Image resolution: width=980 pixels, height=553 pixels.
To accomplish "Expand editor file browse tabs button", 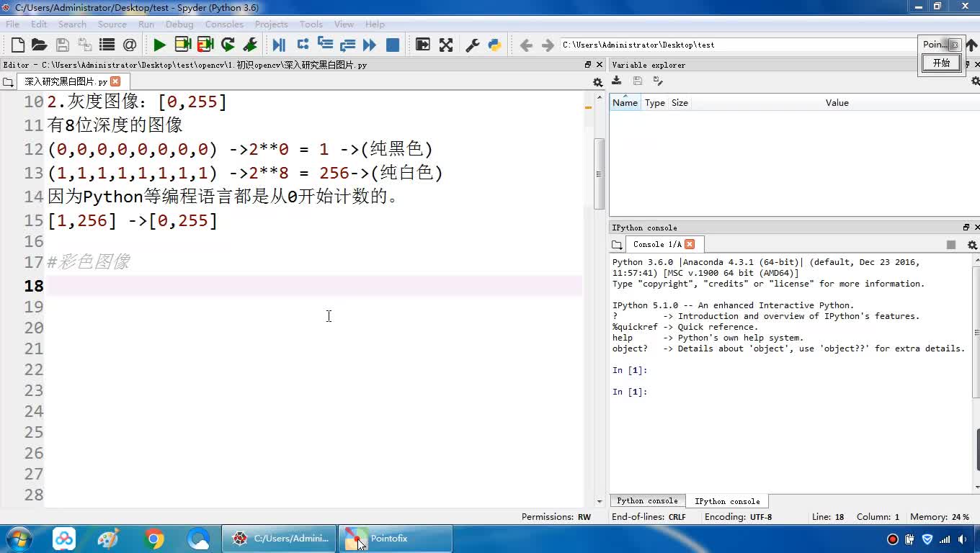I will 8,82.
